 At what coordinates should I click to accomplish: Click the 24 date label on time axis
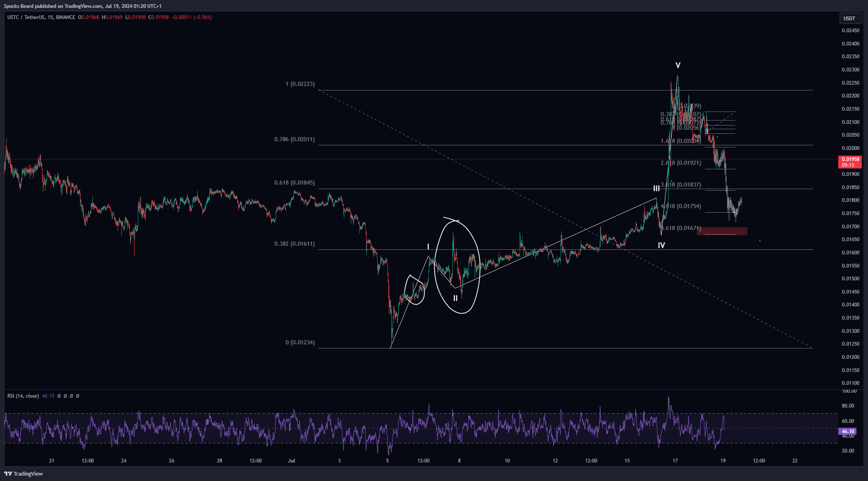[x=124, y=461]
